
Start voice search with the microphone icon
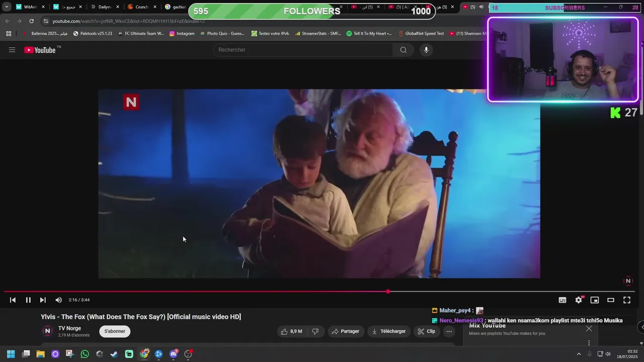[x=426, y=50]
